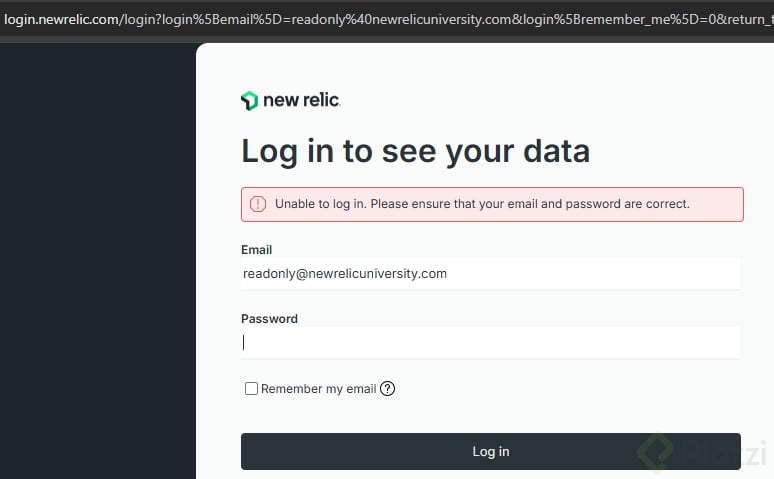Image resolution: width=774 pixels, height=479 pixels.
Task: Click the "new relic" wordmark text
Action: pyautogui.click(x=301, y=100)
